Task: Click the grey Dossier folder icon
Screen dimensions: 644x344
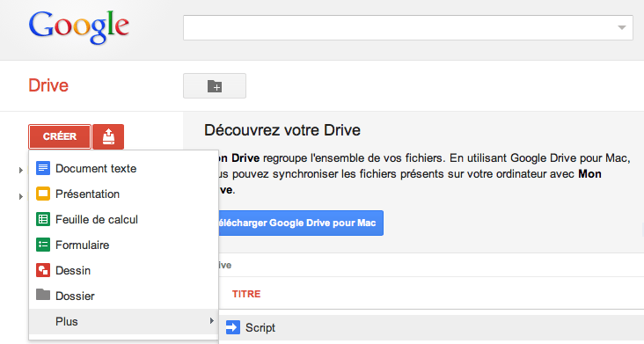Action: pos(43,295)
